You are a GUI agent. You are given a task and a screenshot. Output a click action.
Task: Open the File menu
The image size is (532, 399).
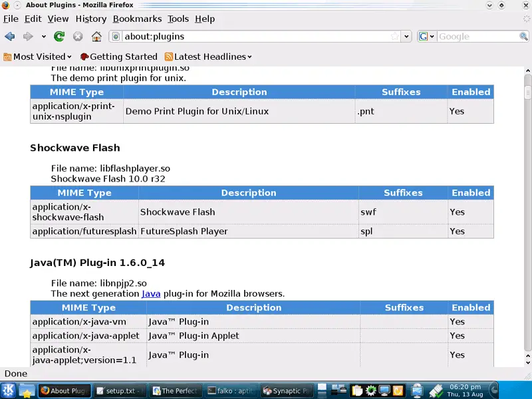[x=11, y=19]
